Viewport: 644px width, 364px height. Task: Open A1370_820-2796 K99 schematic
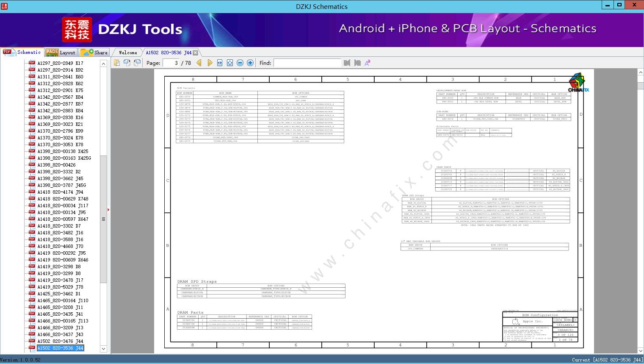coord(60,131)
